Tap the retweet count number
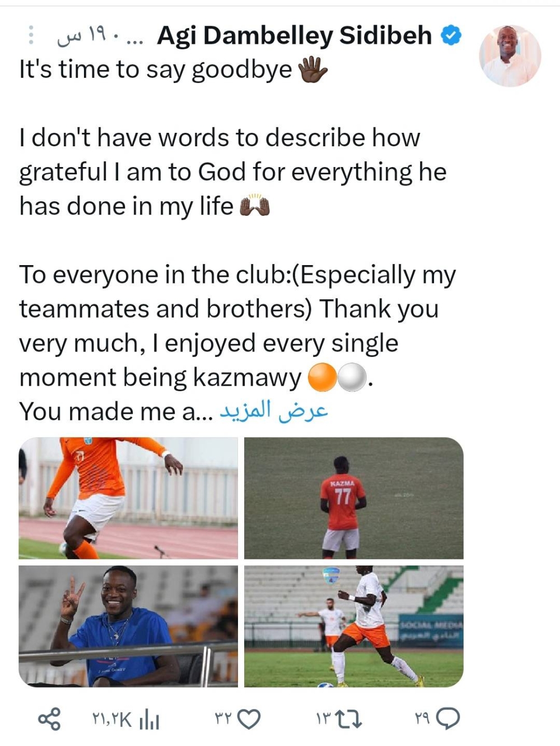This screenshot has width=560, height=746. 324,719
